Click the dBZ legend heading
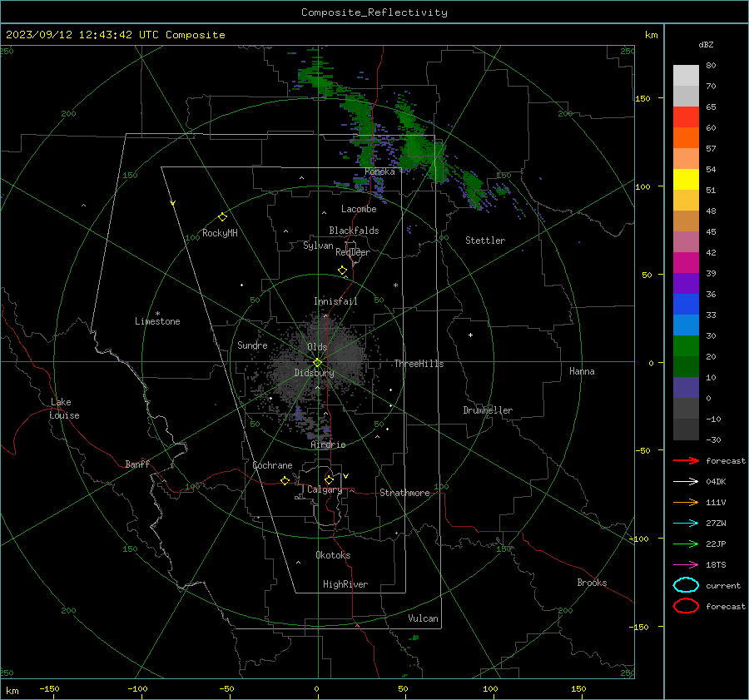 click(x=706, y=45)
